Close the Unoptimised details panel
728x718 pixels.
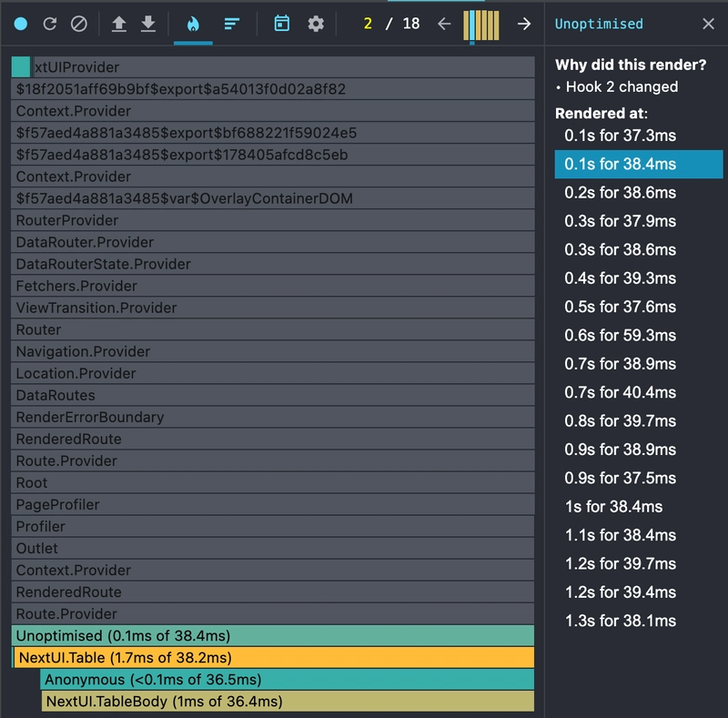[708, 24]
